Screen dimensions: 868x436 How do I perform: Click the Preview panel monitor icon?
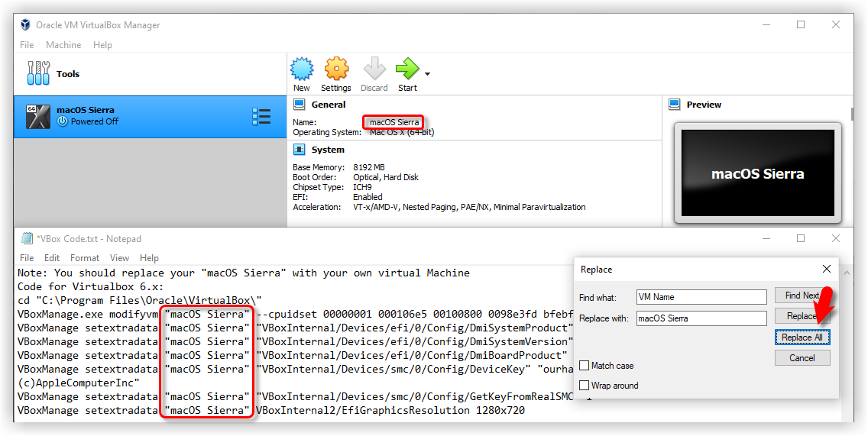coord(674,104)
